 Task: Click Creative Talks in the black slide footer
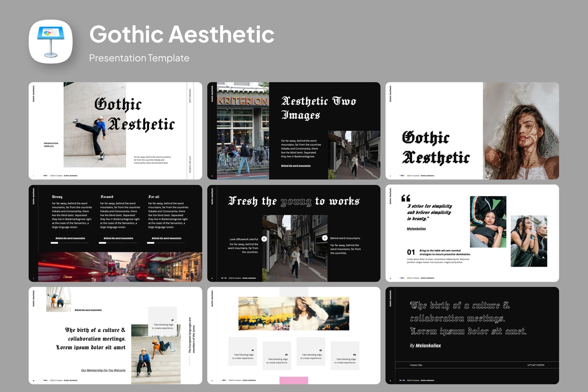416,365
